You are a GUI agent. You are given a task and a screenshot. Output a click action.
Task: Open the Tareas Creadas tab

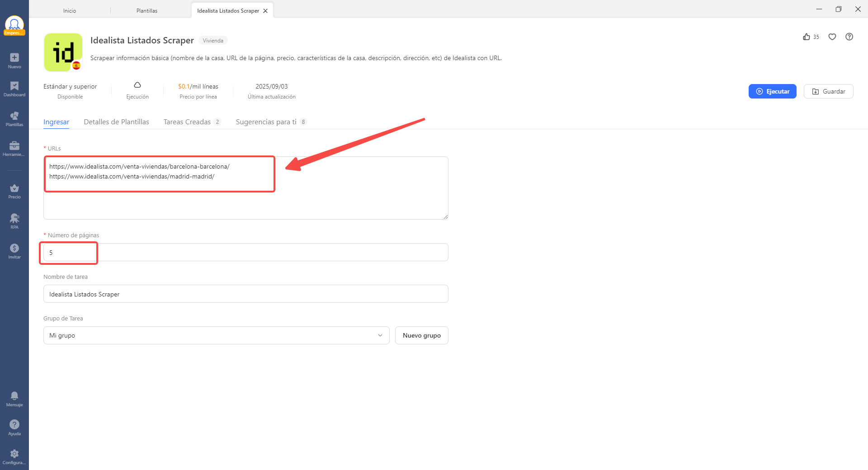187,122
